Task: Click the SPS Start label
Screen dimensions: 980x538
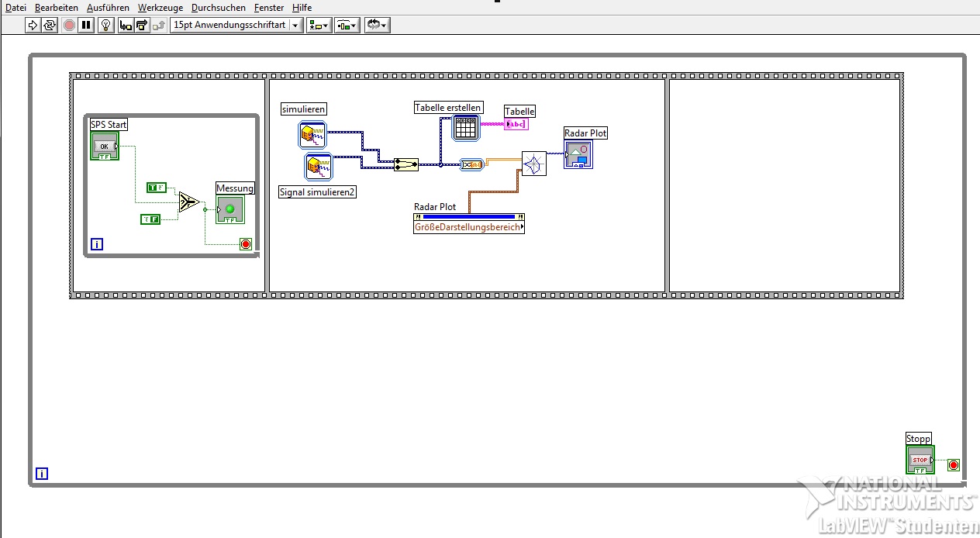Action: [109, 125]
